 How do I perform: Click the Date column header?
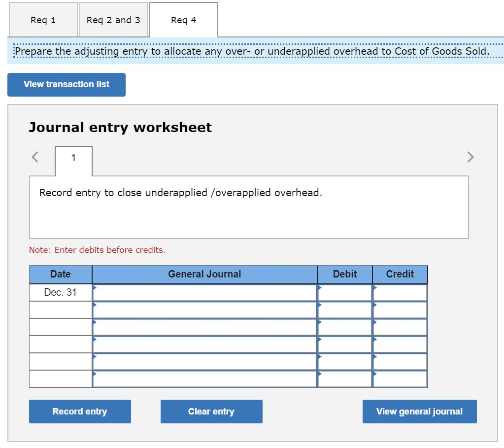61,275
